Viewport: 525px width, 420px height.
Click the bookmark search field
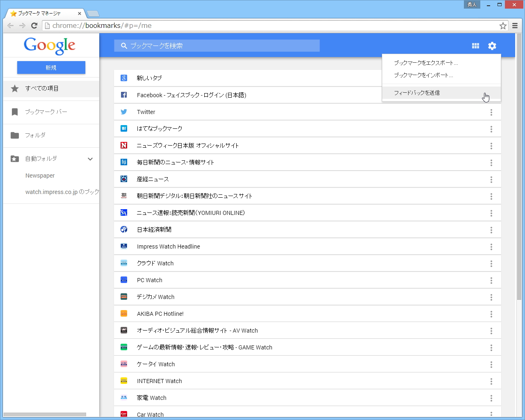(x=217, y=46)
